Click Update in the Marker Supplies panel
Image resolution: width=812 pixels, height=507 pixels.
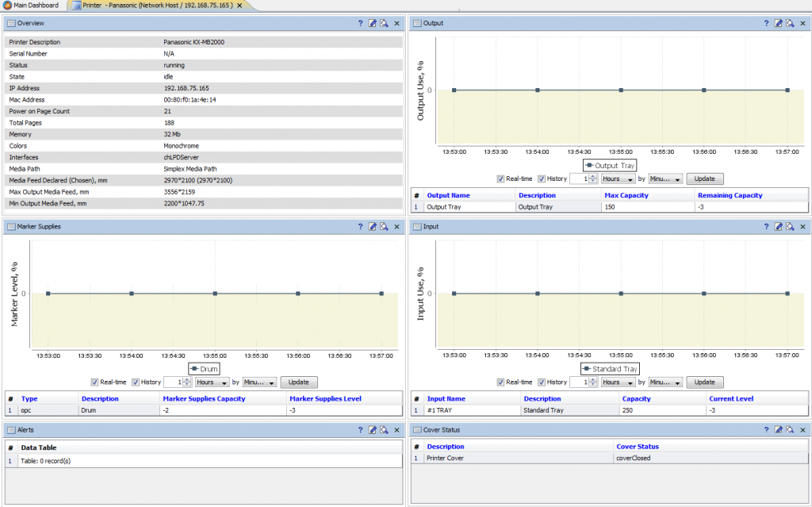pos(299,382)
